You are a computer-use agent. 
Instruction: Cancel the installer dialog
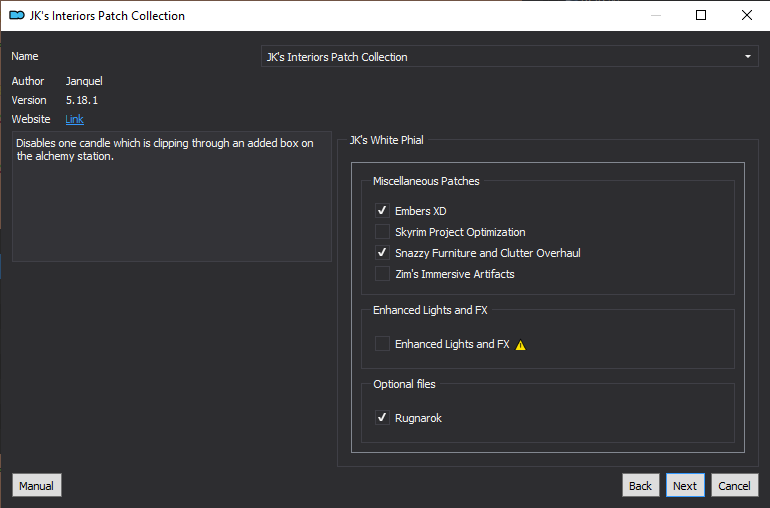pos(735,485)
